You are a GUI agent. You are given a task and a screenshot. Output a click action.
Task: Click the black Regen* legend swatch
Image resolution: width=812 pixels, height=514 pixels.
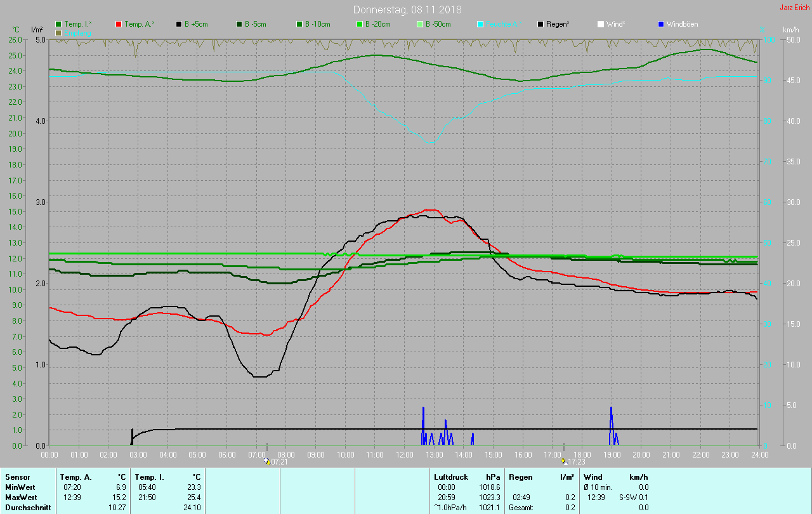(x=540, y=24)
